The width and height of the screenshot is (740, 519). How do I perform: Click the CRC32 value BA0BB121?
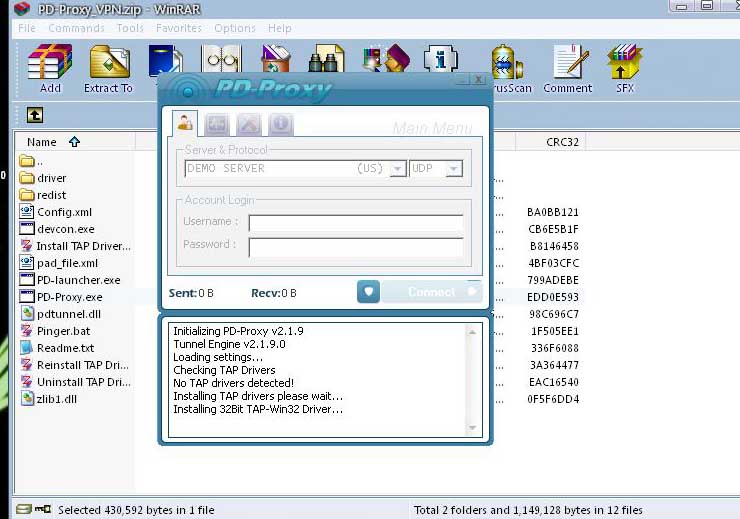(553, 212)
